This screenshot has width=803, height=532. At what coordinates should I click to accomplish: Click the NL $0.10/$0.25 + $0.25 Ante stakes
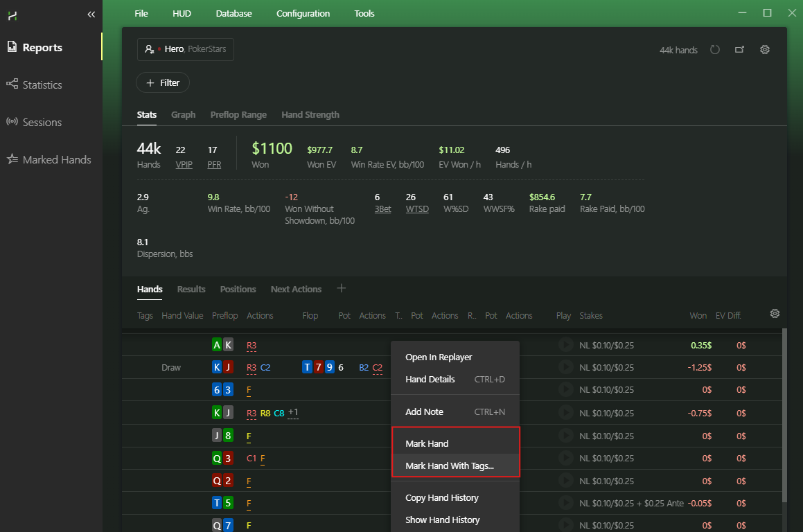point(631,503)
